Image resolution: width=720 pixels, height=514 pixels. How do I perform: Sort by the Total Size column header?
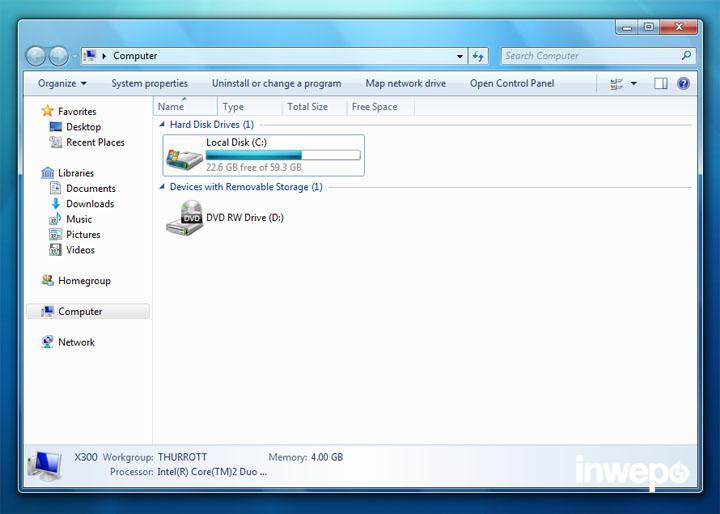315,107
